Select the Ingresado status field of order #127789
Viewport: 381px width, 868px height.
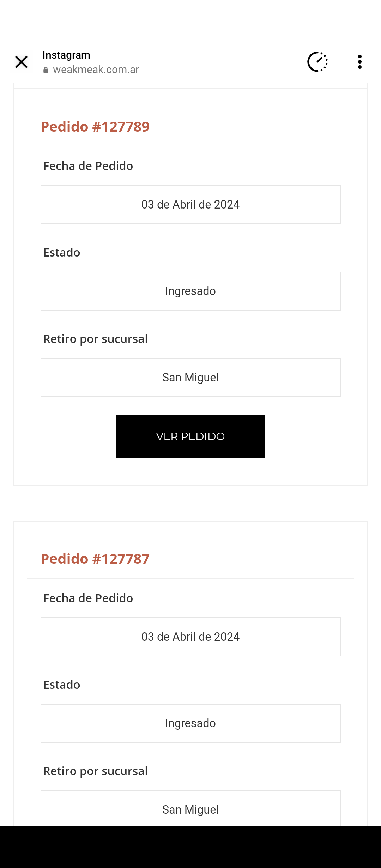point(190,291)
